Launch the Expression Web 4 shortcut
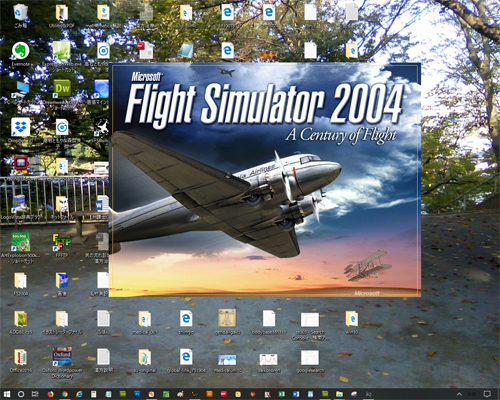This screenshot has width=500, height=400. pos(62,50)
